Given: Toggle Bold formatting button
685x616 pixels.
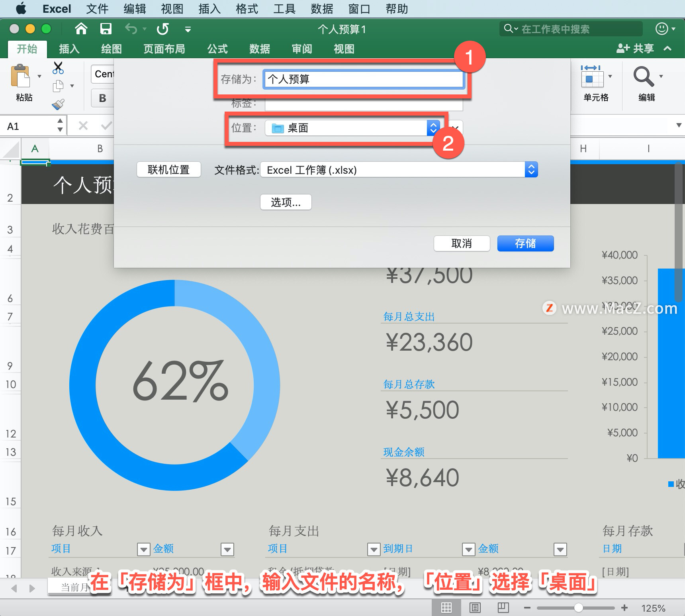Looking at the screenshot, I should [102, 98].
